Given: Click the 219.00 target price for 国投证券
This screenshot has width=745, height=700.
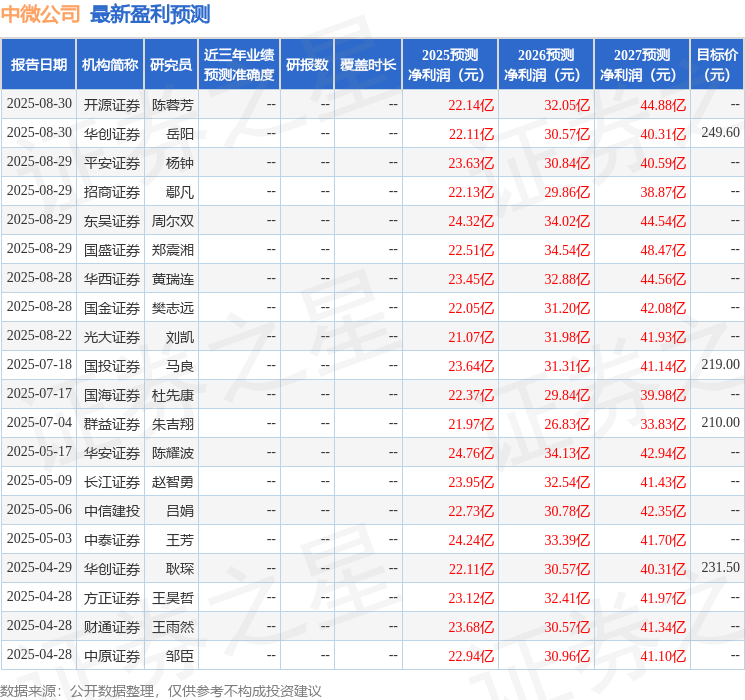Looking at the screenshot, I should [720, 364].
